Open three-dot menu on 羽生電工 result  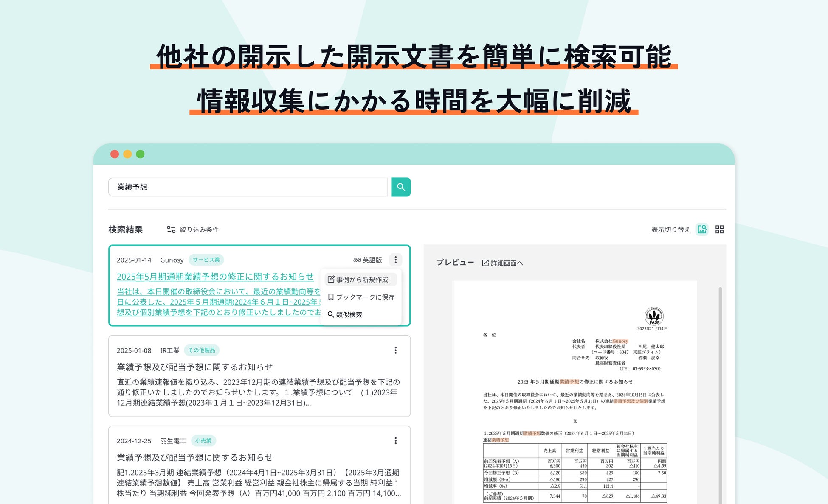(395, 441)
